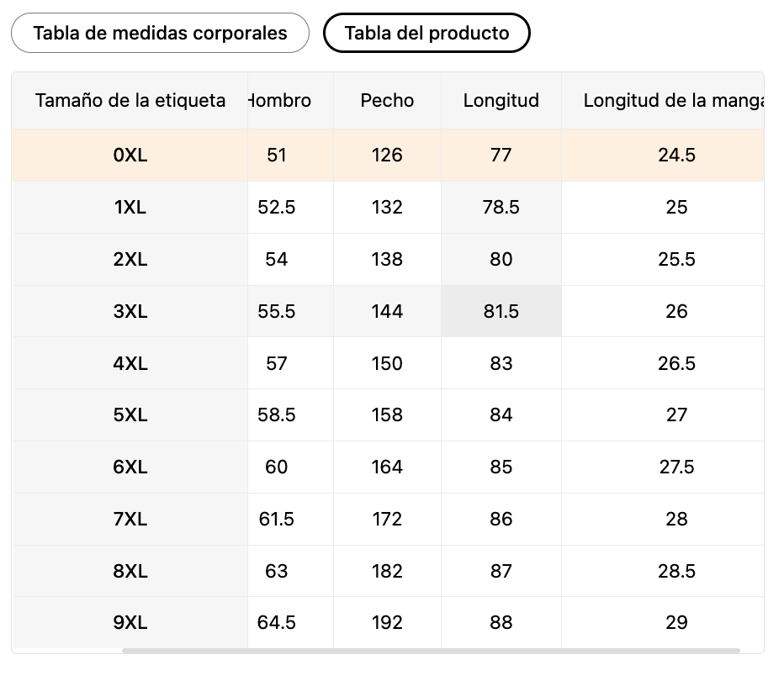This screenshot has height=676, width=784.
Task: Click the 81.5 length cell for 3XL
Action: [501, 311]
